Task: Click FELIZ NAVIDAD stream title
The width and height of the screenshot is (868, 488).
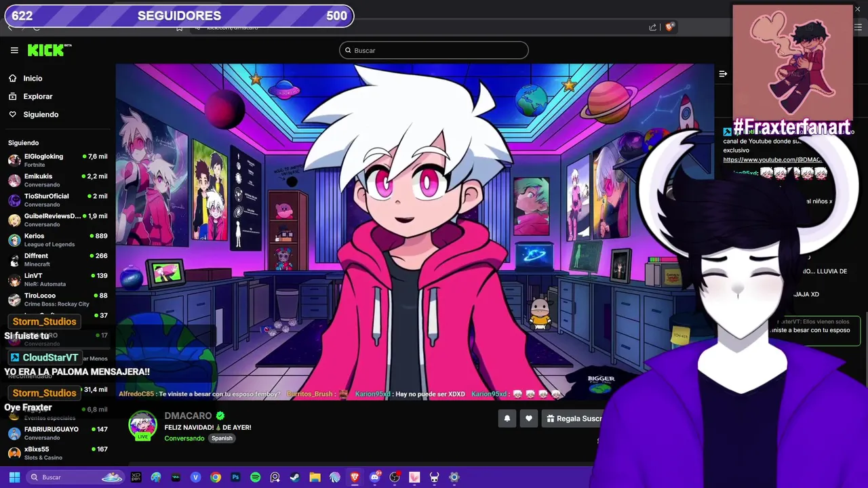Action: pyautogui.click(x=208, y=428)
